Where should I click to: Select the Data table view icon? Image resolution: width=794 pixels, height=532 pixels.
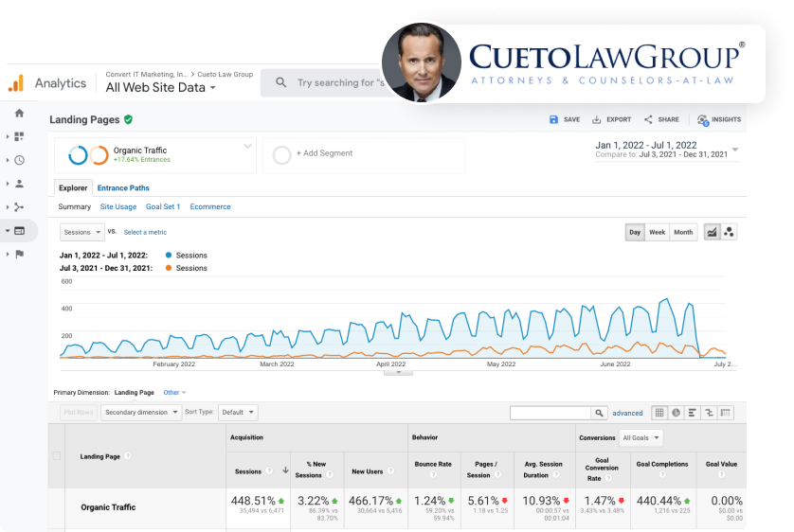tap(659, 413)
